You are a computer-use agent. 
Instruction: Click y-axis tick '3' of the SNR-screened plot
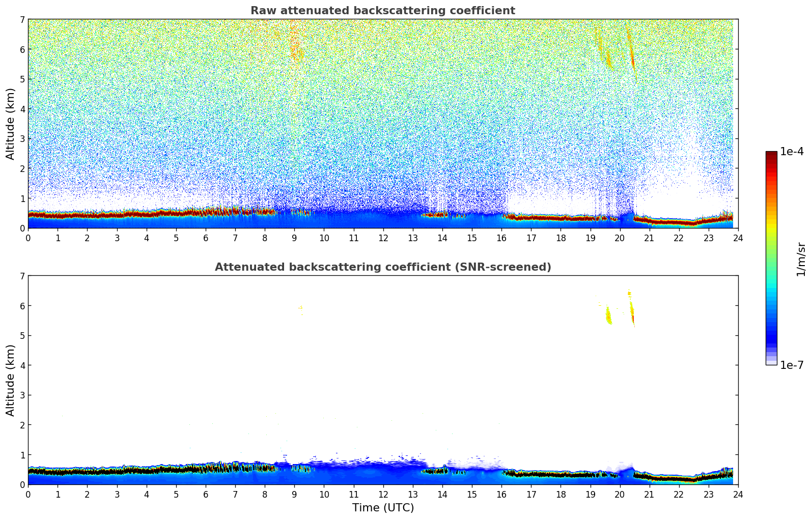tap(22, 395)
